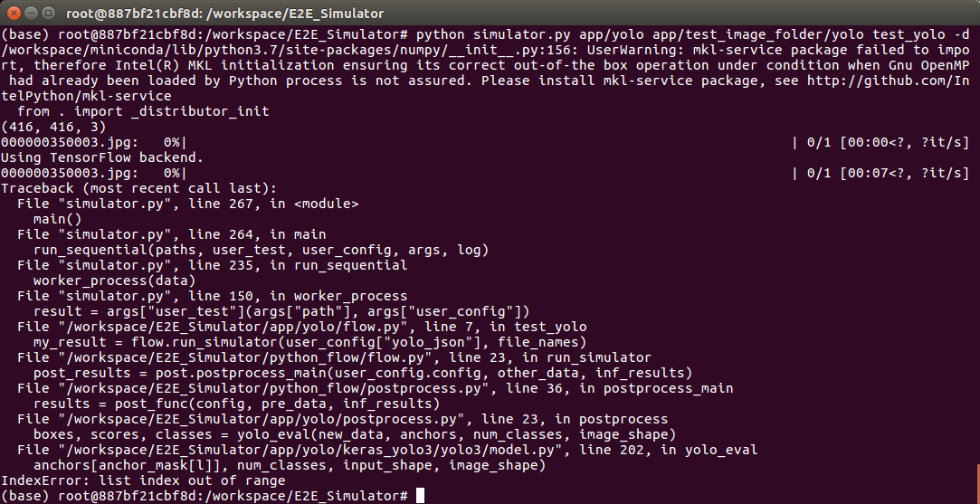Click the terminal scrollbar thumb
This screenshot has height=504, width=980.
978,484
